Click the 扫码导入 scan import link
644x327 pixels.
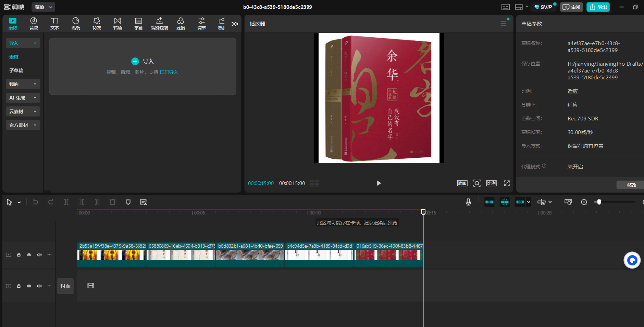pyautogui.click(x=169, y=73)
